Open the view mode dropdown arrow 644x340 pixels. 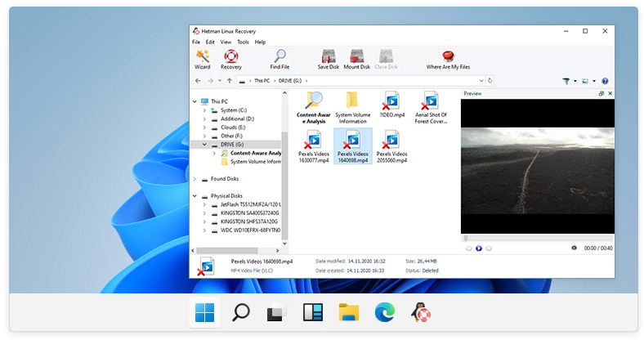[x=594, y=81]
